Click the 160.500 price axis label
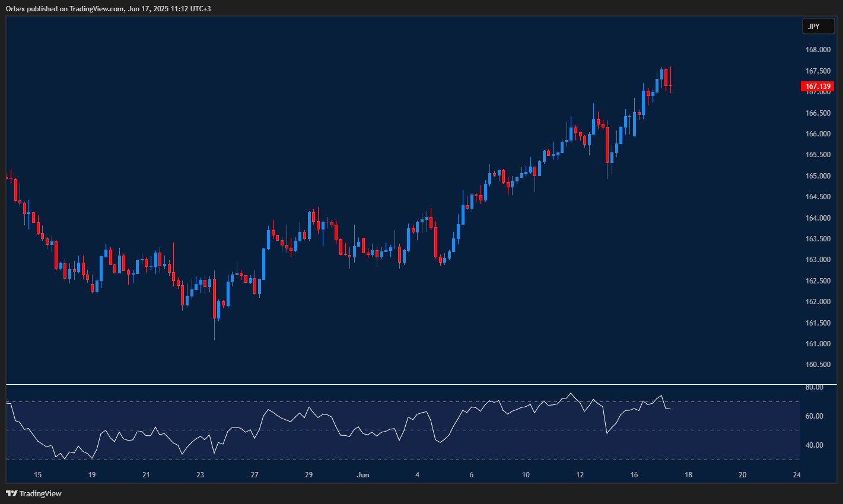843x504 pixels. [x=817, y=365]
